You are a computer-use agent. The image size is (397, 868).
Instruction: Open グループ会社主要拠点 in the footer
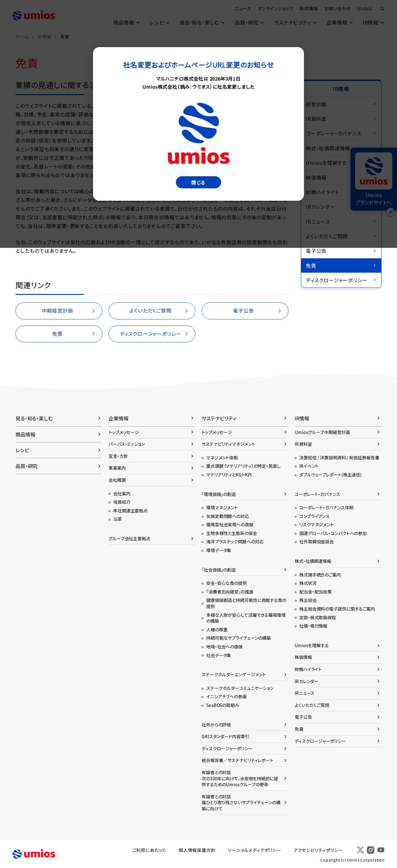pyautogui.click(x=152, y=538)
